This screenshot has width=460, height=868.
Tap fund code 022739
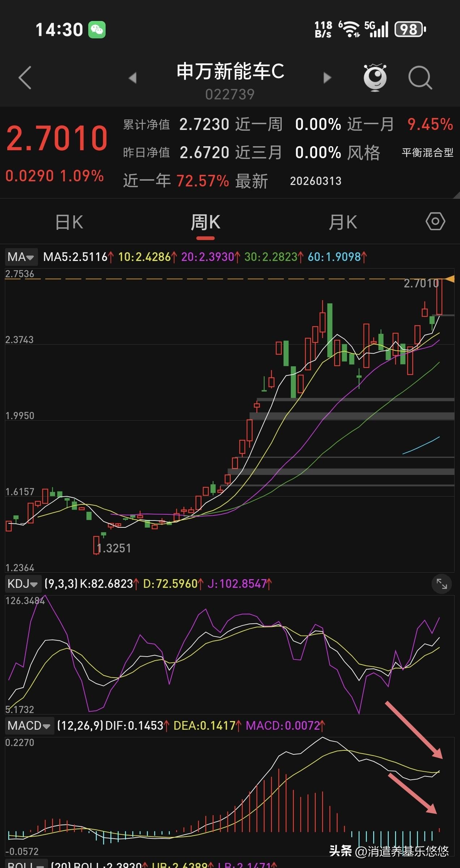230,94
